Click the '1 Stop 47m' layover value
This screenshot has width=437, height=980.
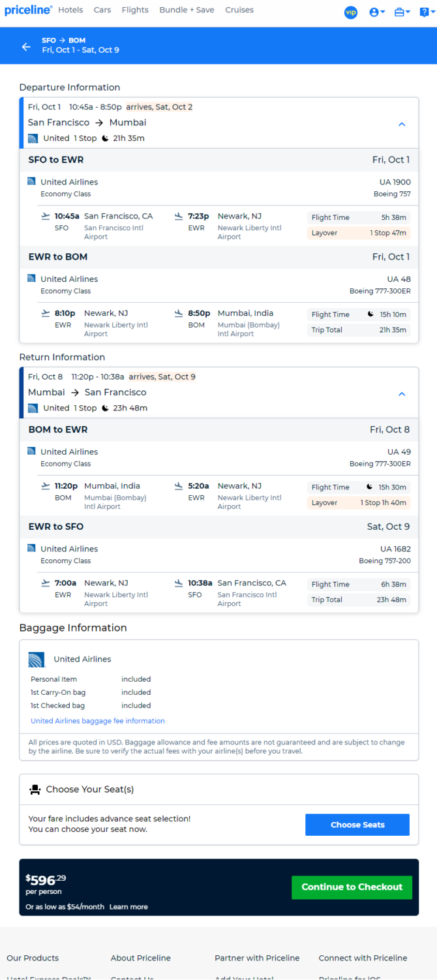click(389, 233)
